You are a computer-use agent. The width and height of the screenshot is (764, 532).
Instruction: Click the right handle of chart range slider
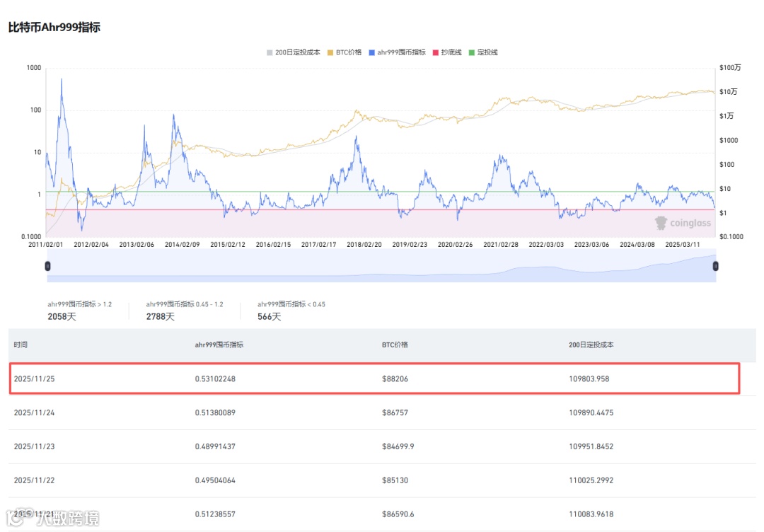[715, 266]
